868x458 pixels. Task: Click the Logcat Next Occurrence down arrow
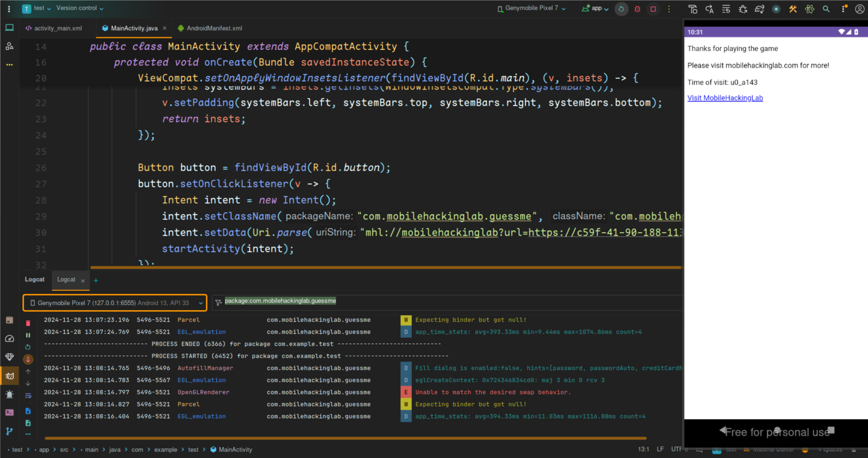click(x=28, y=383)
